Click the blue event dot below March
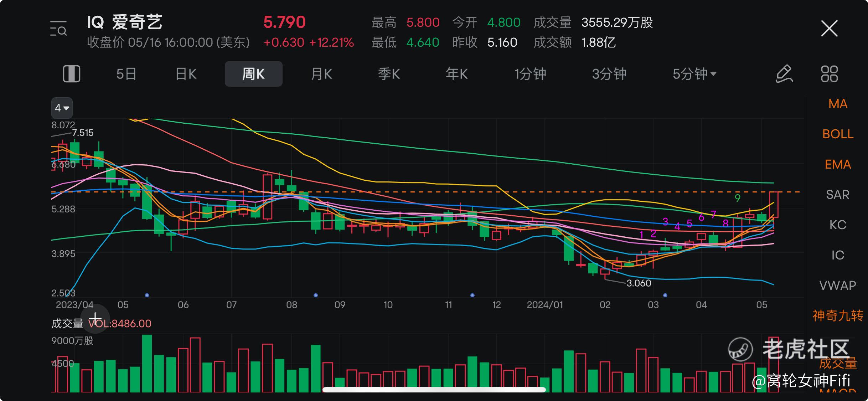The width and height of the screenshot is (868, 401). point(665,295)
